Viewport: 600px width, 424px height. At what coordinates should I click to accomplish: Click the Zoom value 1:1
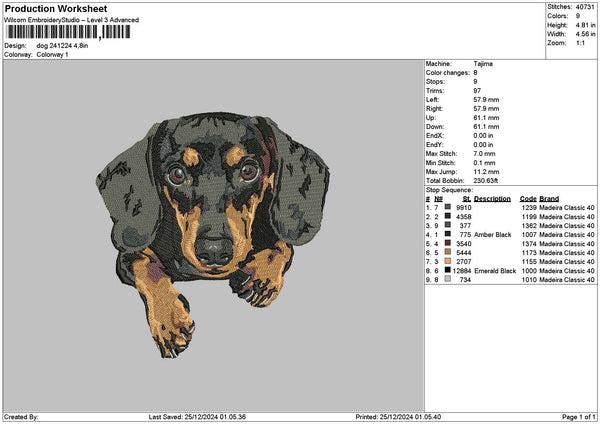[580, 43]
